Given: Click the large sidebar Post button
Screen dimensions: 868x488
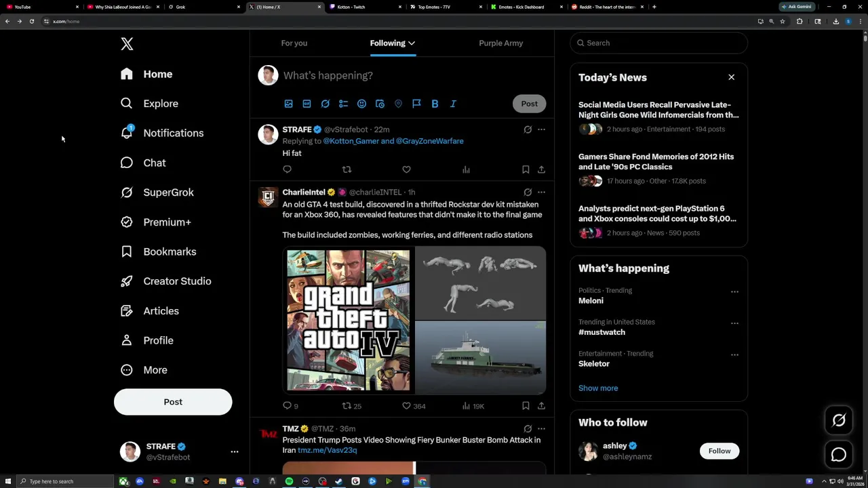Looking at the screenshot, I should click(x=173, y=402).
